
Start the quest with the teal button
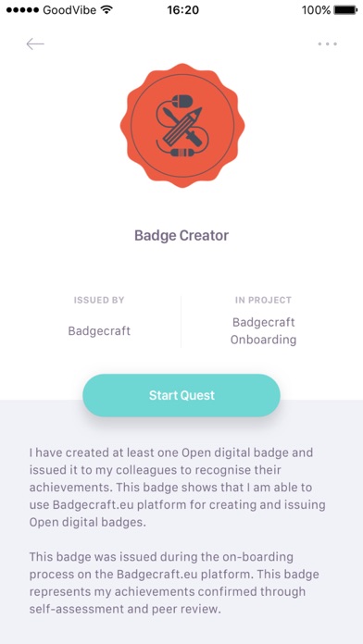(181, 395)
